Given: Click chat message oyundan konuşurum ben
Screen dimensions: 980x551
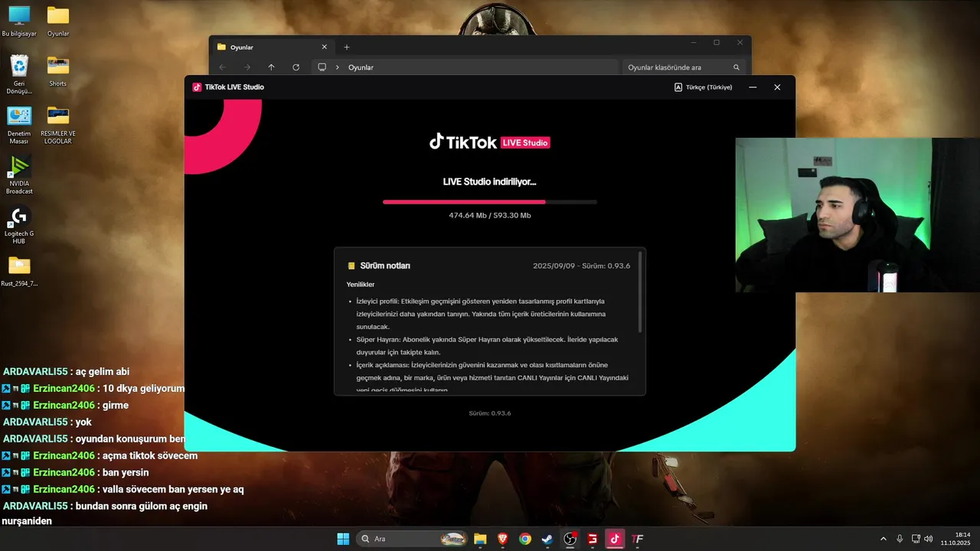Looking at the screenshot, I should (x=129, y=439).
